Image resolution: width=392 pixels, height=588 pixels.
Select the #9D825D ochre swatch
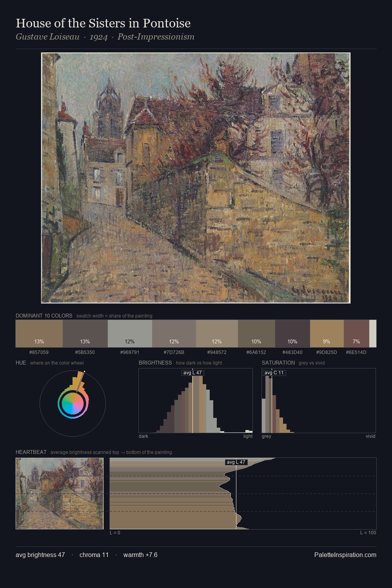click(x=327, y=334)
